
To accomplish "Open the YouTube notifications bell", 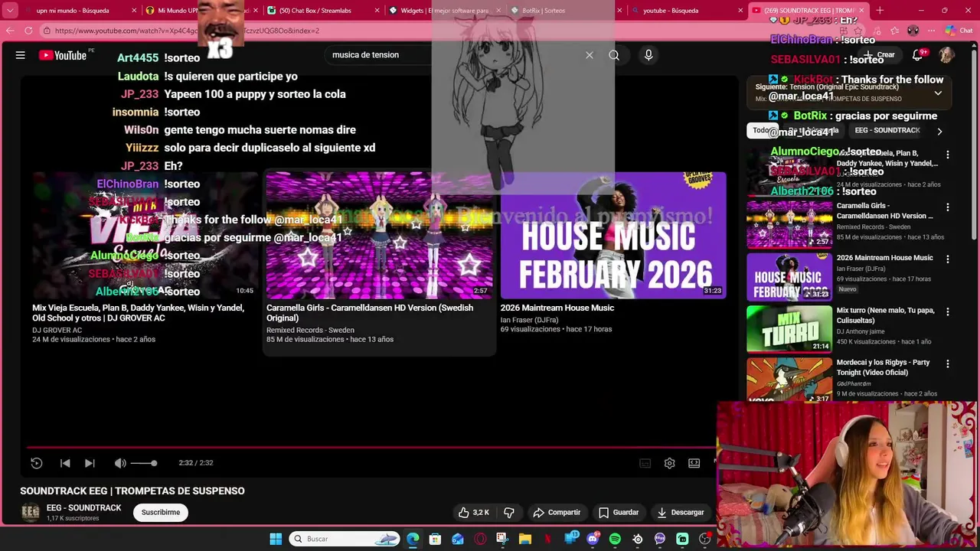I will [918, 55].
